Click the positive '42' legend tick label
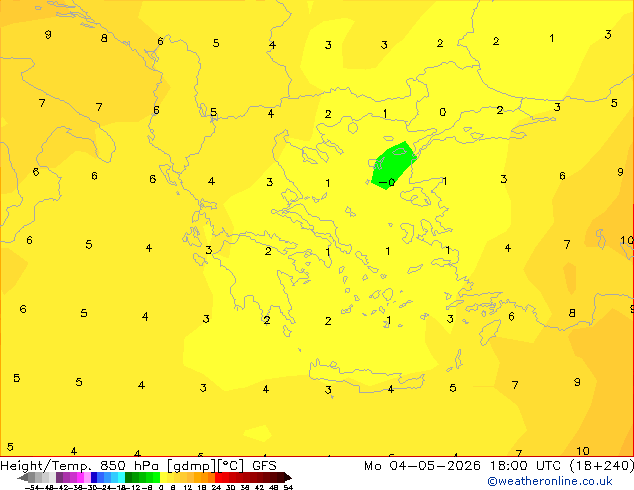The height and width of the screenshot is (490, 634). click(x=259, y=487)
